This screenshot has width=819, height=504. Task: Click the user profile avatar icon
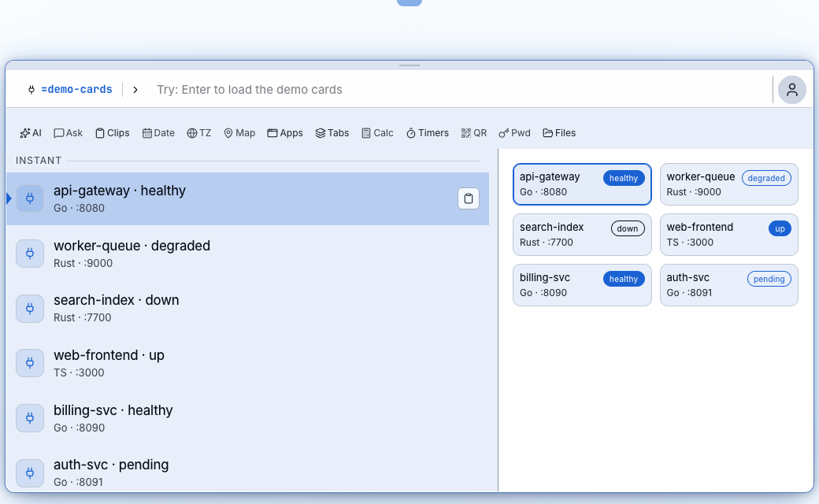pyautogui.click(x=792, y=90)
